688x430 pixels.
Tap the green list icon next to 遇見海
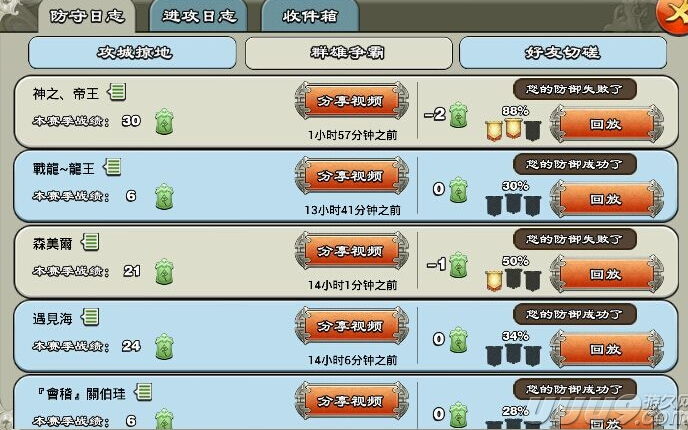tap(90, 317)
